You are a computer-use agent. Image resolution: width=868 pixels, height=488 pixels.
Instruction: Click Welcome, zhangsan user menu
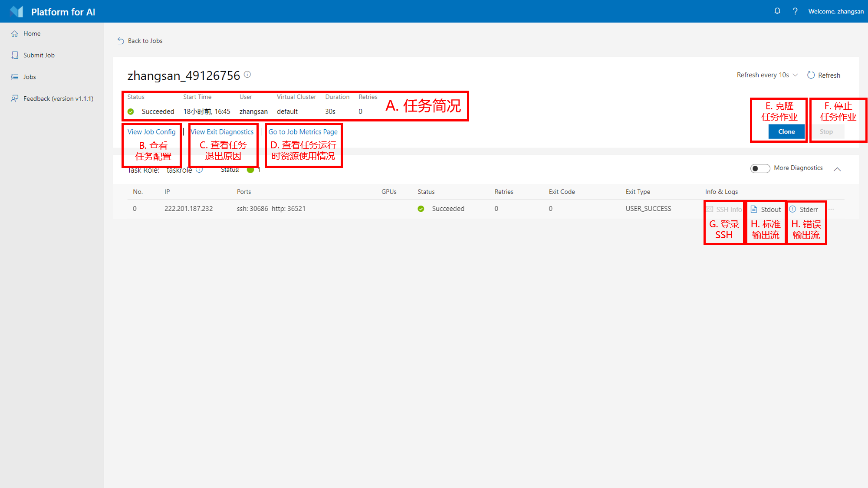(835, 11)
